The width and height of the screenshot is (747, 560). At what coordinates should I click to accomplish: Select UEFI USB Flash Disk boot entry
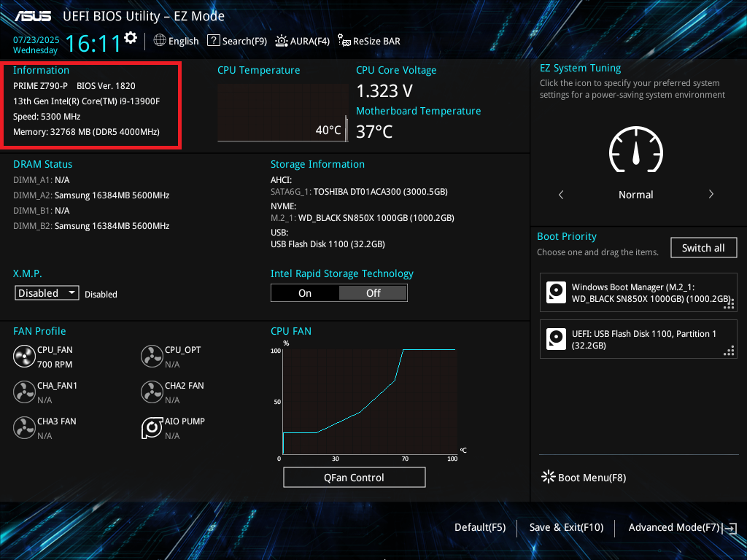[638, 339]
